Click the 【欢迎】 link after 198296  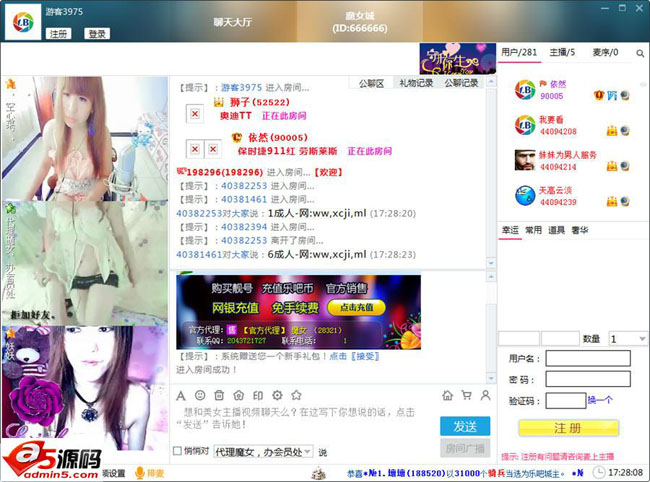tap(328, 172)
